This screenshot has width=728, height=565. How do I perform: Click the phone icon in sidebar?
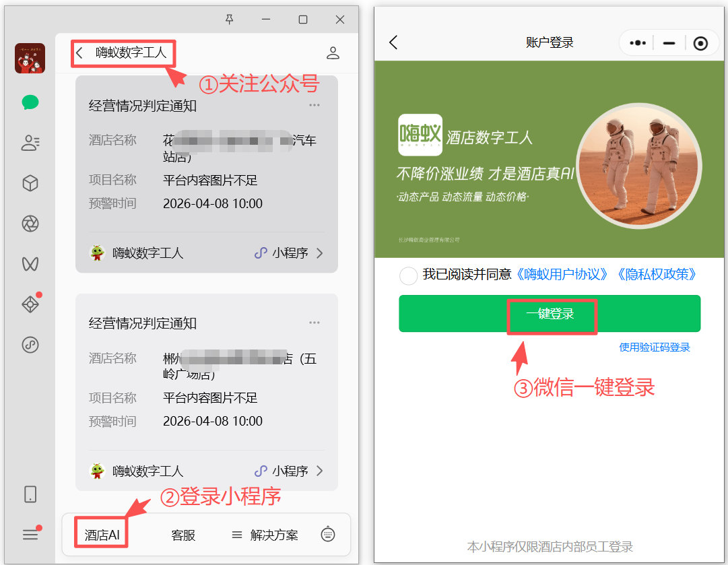pyautogui.click(x=30, y=494)
